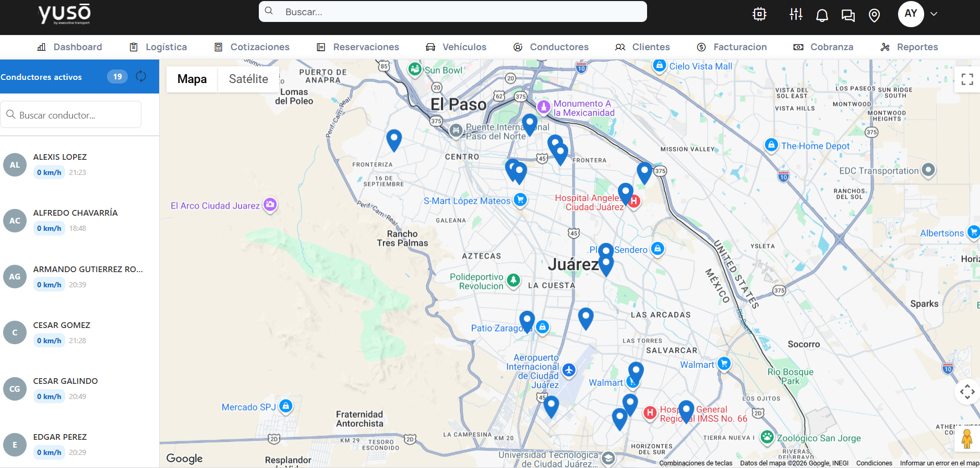Go to Facturacion

coord(732,47)
